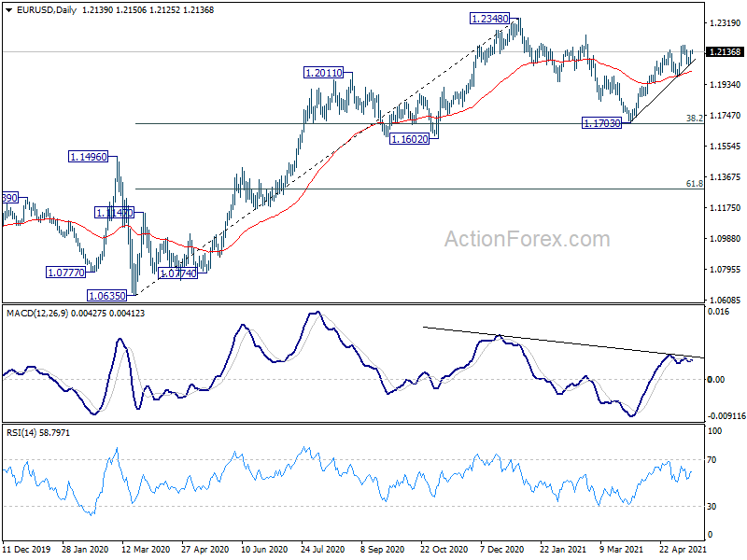Select the MACD(12,26,9) indicator title

click(37, 314)
